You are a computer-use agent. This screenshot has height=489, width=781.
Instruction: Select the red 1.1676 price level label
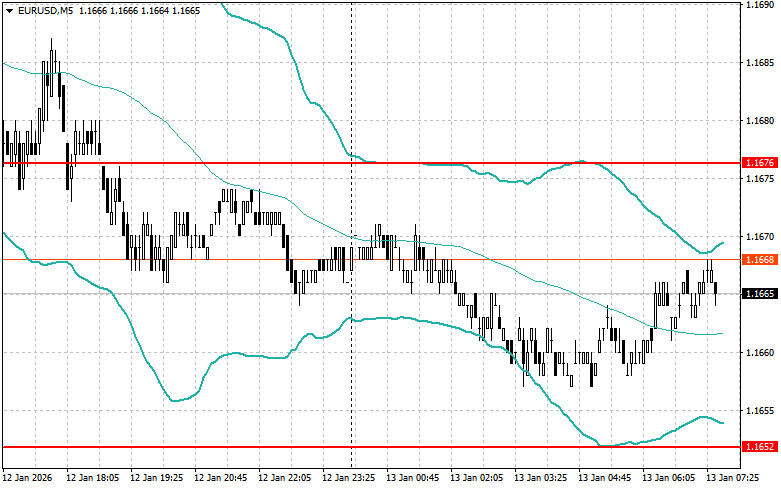click(760, 163)
